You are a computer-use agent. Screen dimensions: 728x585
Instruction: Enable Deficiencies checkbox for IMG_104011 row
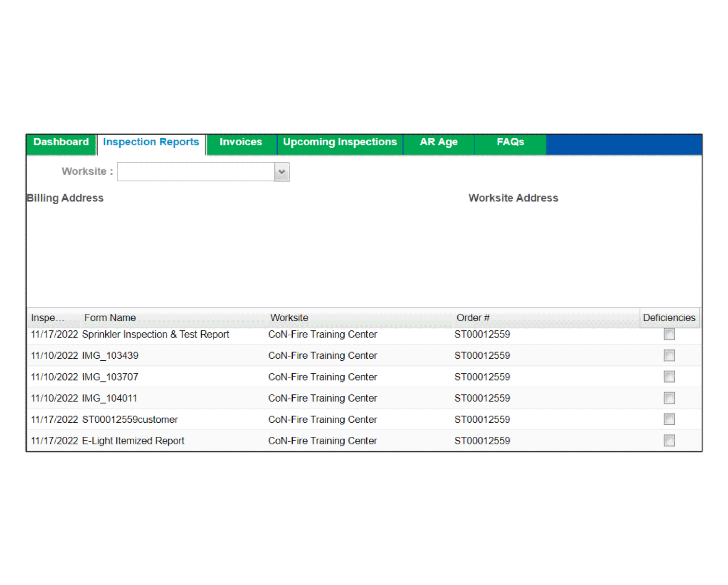pos(669,398)
